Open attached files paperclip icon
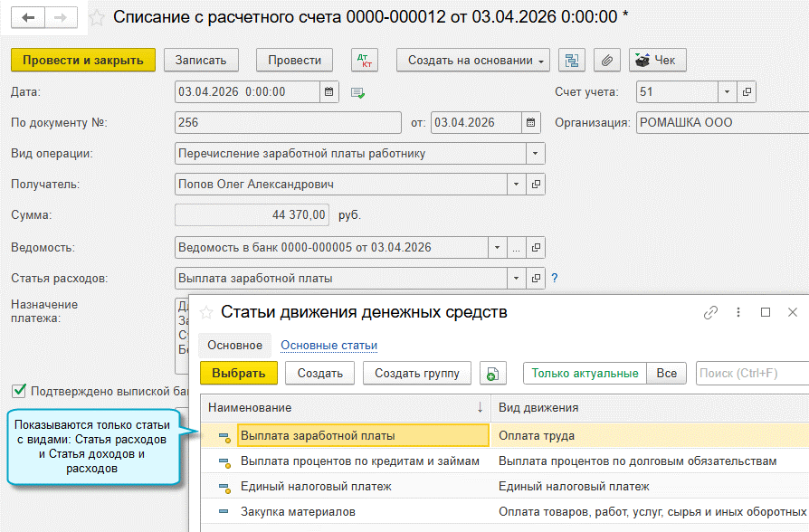809x532 pixels. [607, 61]
